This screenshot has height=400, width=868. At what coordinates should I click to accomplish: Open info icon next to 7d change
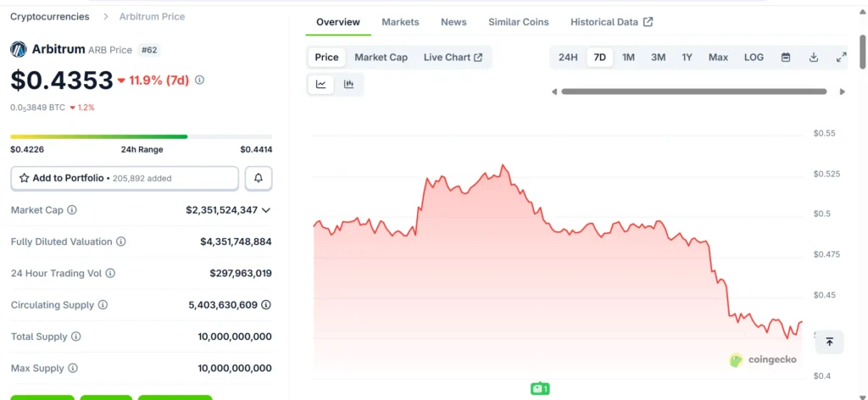point(200,81)
